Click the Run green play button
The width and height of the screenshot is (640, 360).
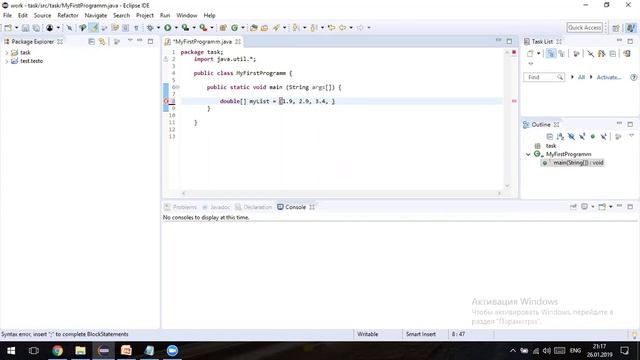[x=168, y=28]
